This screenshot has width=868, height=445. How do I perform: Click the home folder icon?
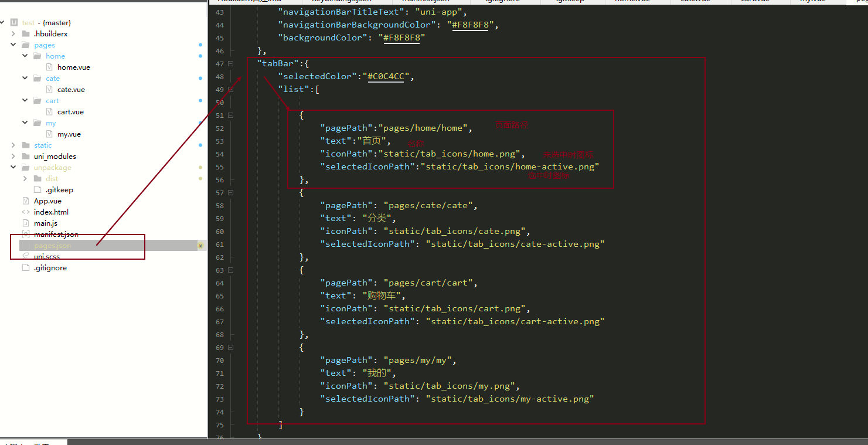(38, 56)
